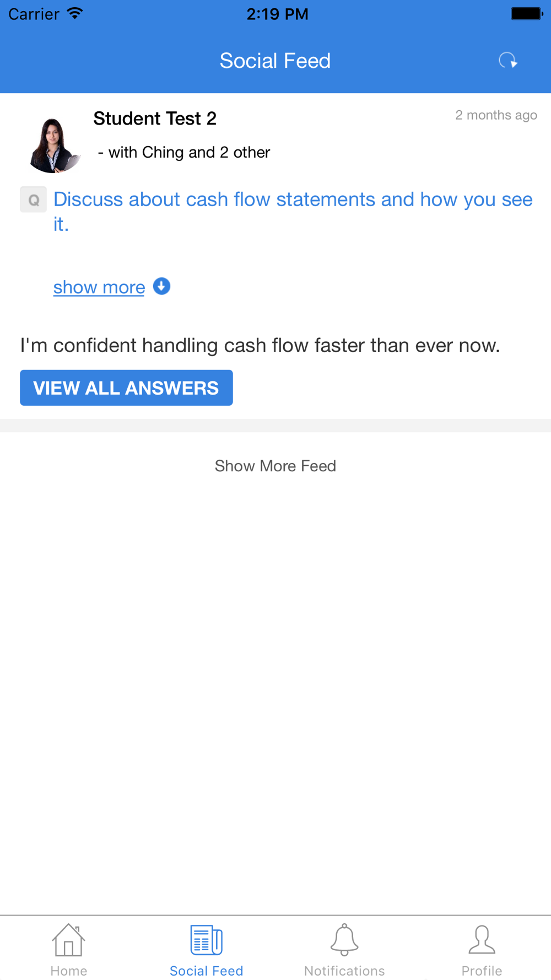Screen dimensions: 551x980
Task: Open Student Test 2 profile photo
Action: (53, 146)
